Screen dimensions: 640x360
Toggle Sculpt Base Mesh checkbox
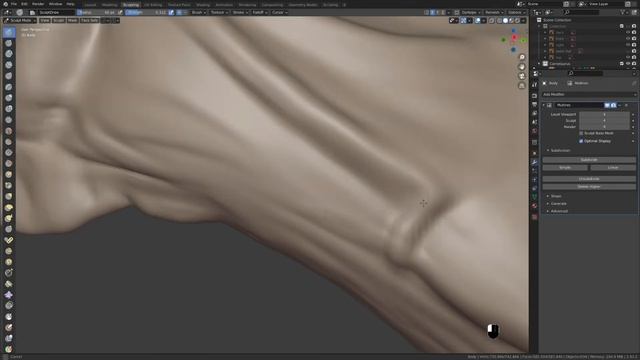(581, 133)
